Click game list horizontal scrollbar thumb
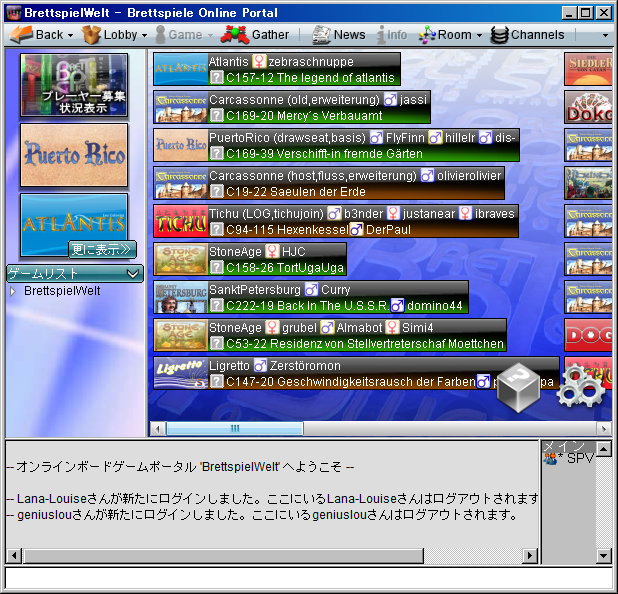Viewport: 618px width, 594px height. click(x=235, y=428)
